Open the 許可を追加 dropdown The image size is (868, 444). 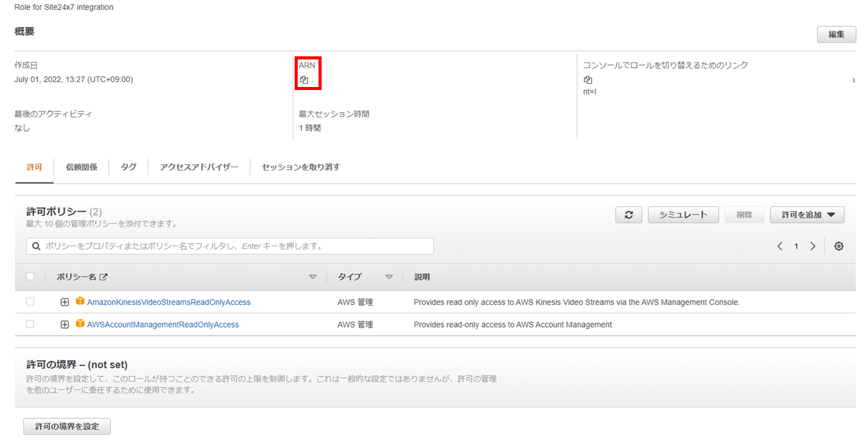coord(807,215)
